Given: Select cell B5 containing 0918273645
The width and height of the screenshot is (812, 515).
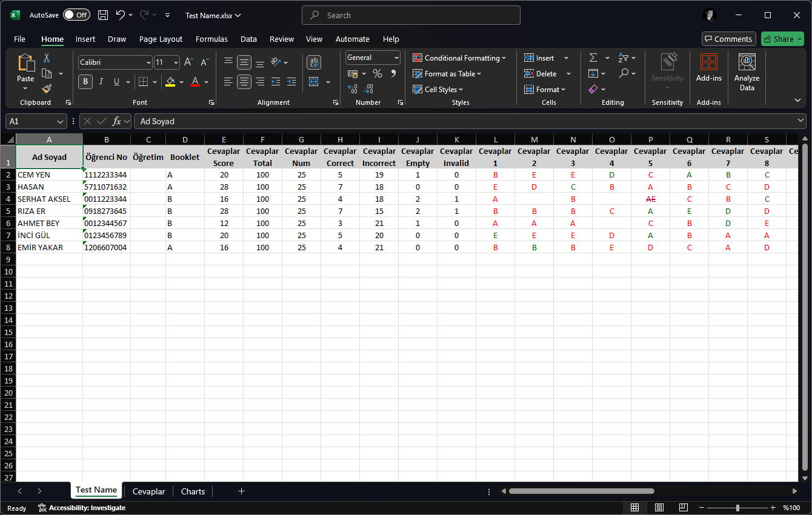Looking at the screenshot, I should (x=107, y=211).
